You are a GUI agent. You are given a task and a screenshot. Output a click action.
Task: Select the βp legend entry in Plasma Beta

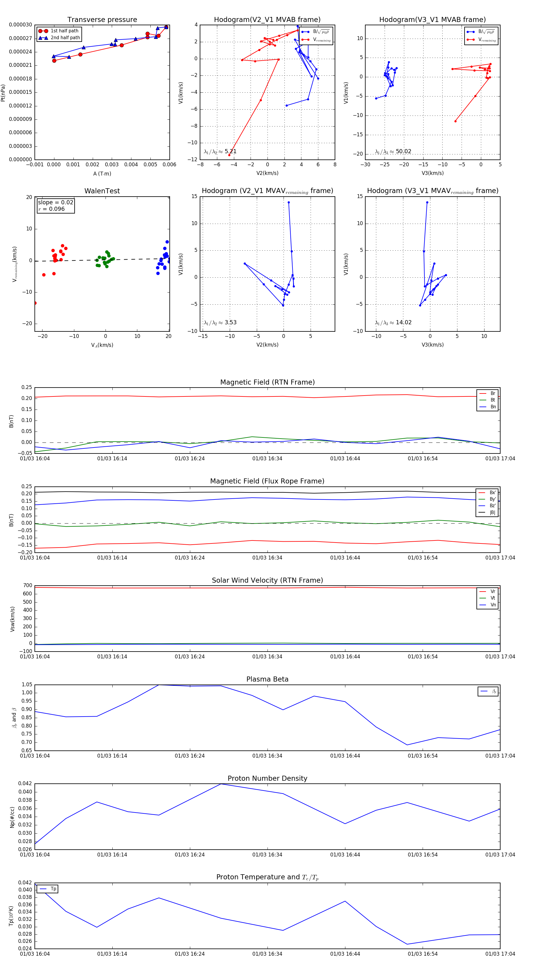[x=488, y=691]
